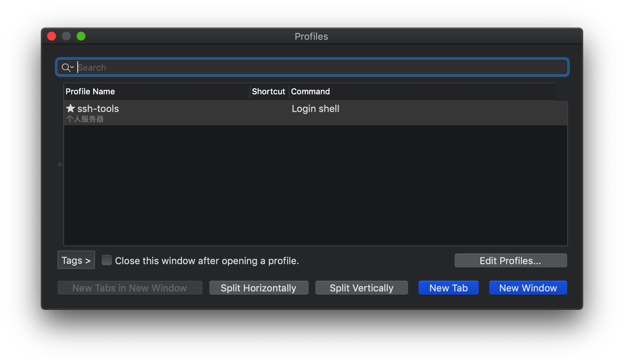The height and width of the screenshot is (364, 624).
Task: Click Split Vertically button
Action: (x=361, y=288)
